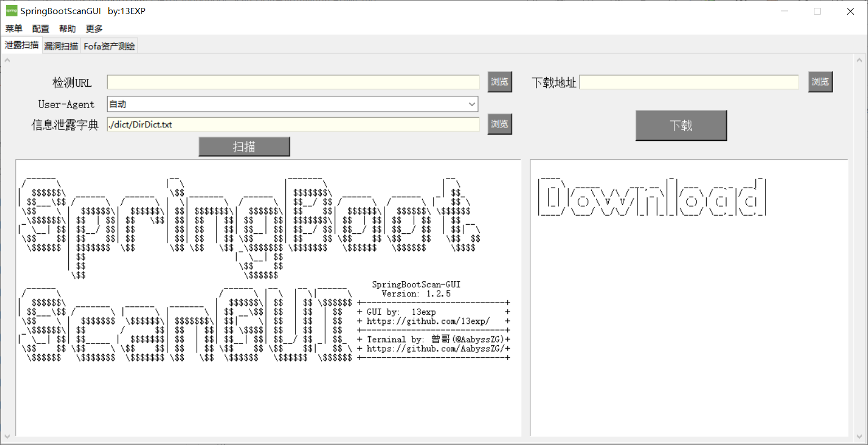Open the 帮助 menu
Image resolution: width=868 pixels, height=445 pixels.
(x=67, y=29)
